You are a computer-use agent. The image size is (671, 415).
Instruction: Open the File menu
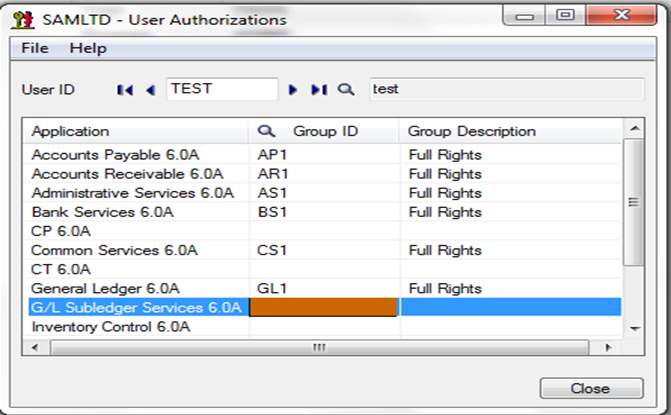click(35, 48)
